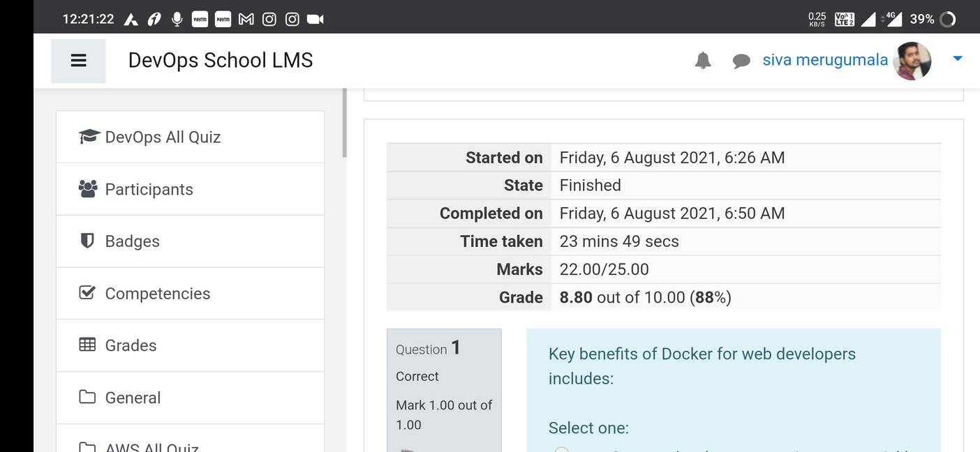
Task: Click the notifications bell icon
Action: 703,61
